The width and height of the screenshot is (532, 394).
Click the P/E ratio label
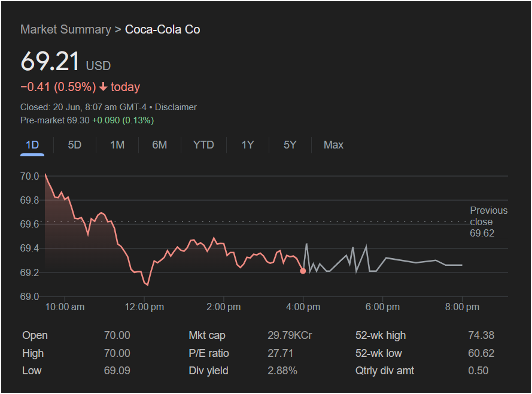pyautogui.click(x=209, y=353)
